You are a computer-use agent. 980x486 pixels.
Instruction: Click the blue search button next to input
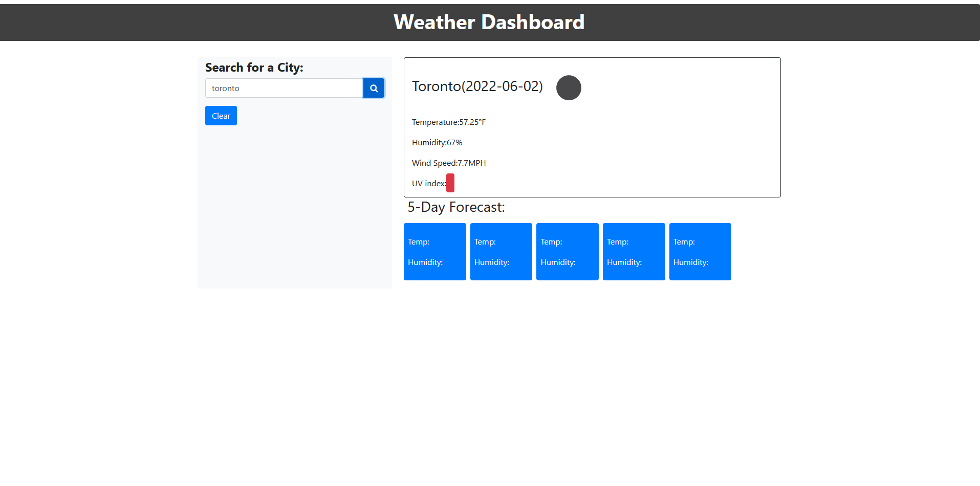tap(373, 88)
